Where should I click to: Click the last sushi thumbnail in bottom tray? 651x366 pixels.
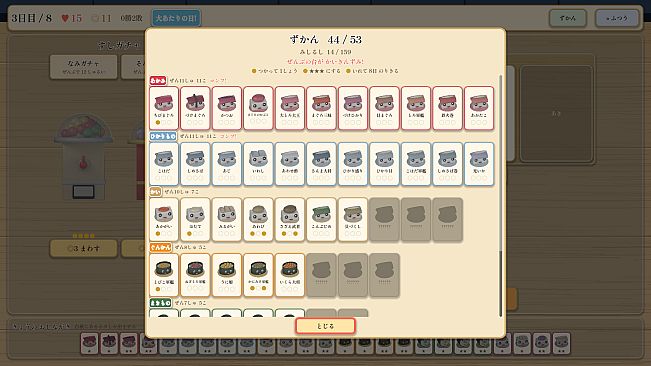[x=561, y=344]
